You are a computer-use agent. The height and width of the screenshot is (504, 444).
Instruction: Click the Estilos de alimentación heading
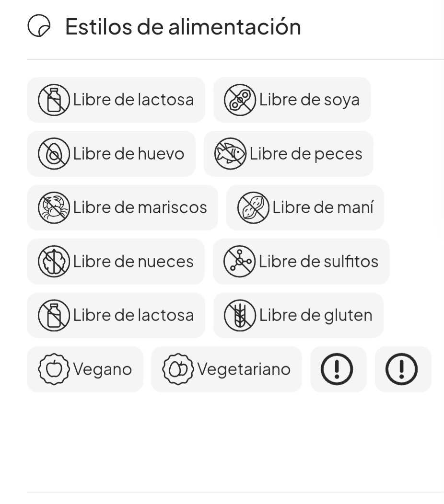pyautogui.click(x=183, y=26)
